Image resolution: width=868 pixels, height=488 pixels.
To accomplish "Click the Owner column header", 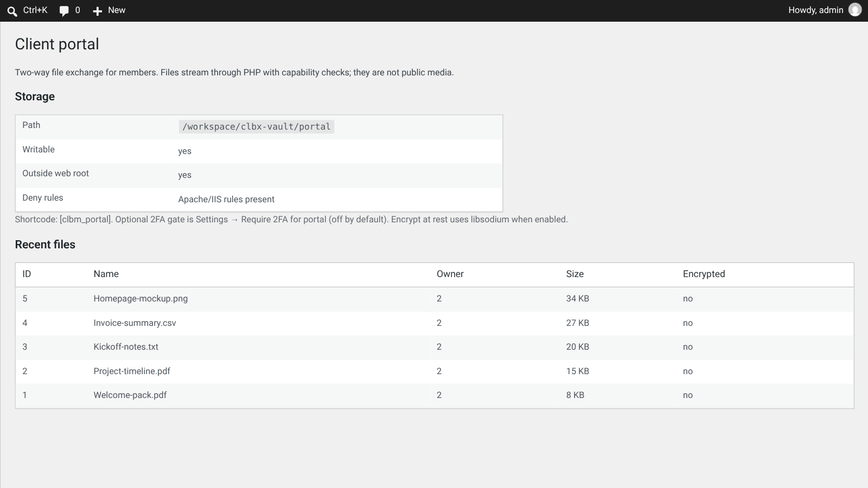I will coord(450,274).
